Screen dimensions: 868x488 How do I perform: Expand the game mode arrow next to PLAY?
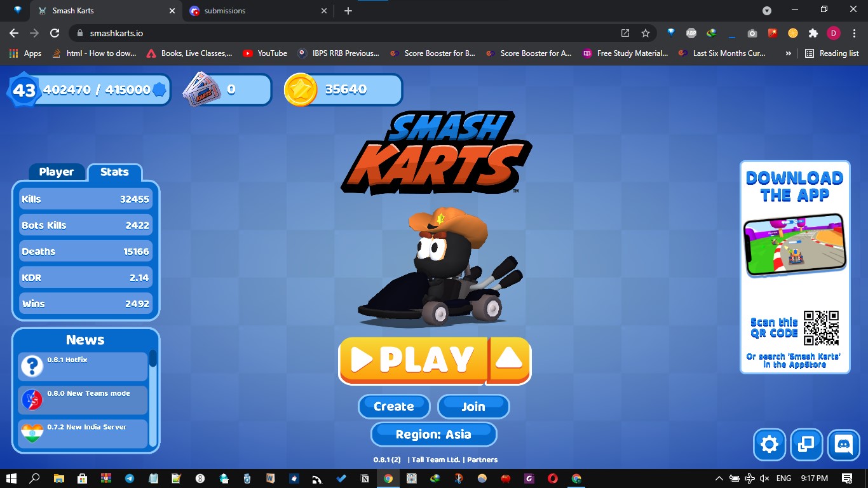pyautogui.click(x=509, y=360)
